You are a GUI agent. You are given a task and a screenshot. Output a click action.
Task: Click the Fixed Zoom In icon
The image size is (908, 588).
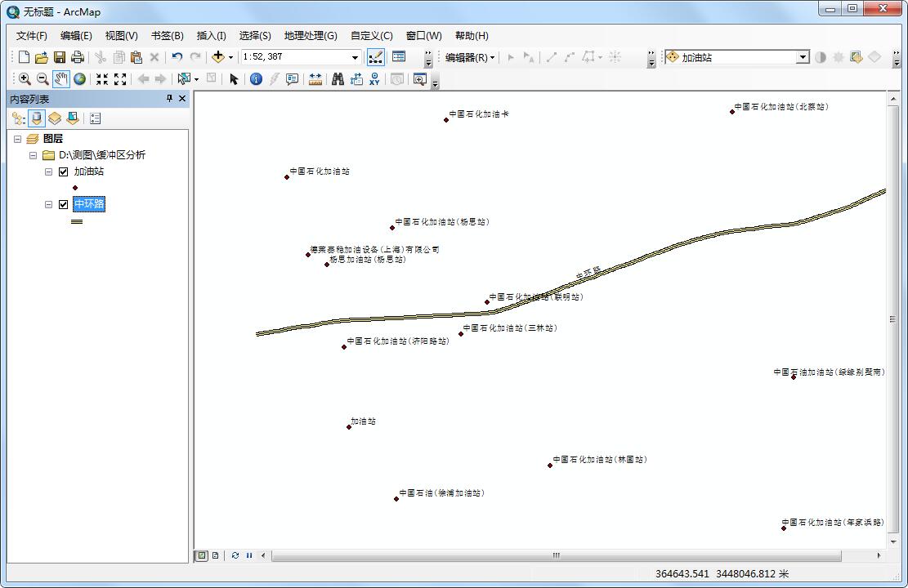[x=102, y=78]
